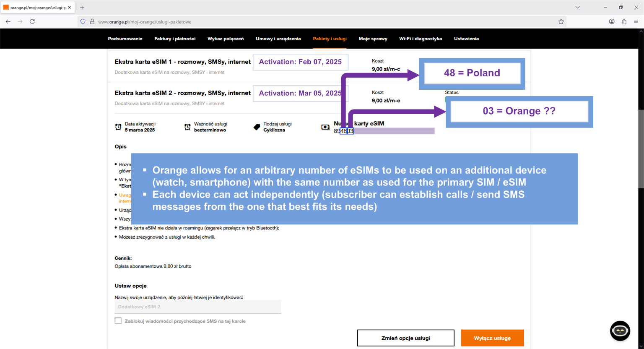Open Umowy i urządzenia section
Image resolution: width=644 pixels, height=349 pixels.
[x=278, y=39]
